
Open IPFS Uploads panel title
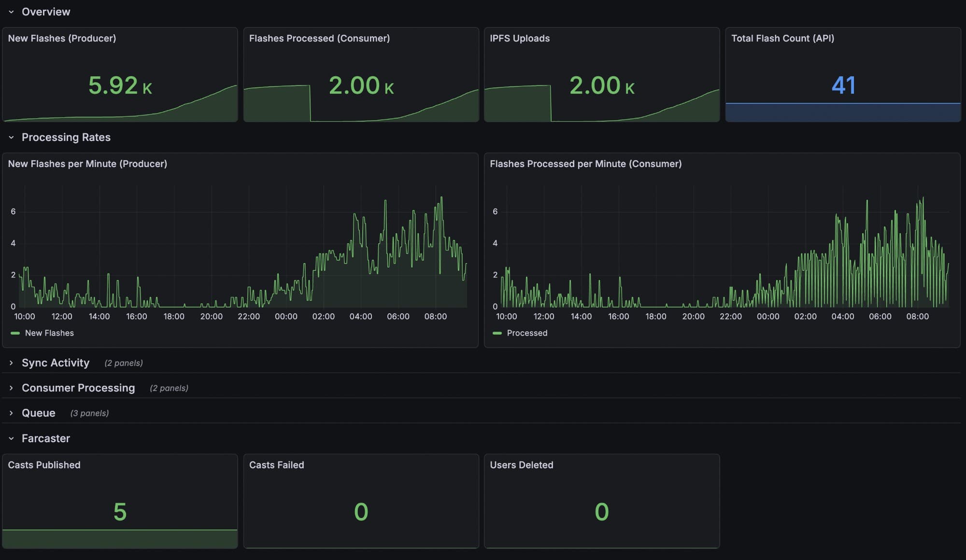520,38
